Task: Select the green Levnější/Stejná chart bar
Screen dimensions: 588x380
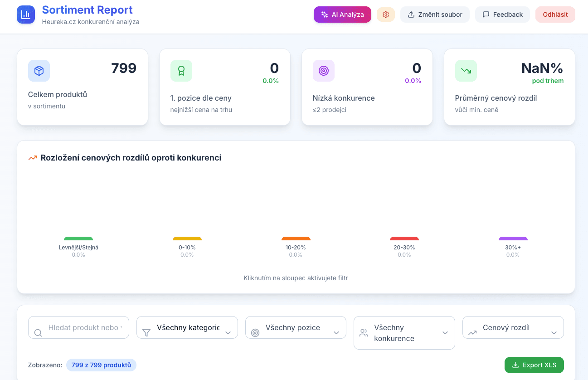Action: click(78, 238)
